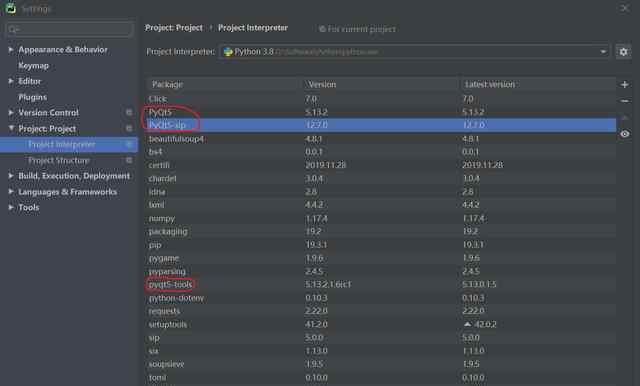Click the per-project icon beside Project Structure
The height and width of the screenshot is (386, 640).
pyautogui.click(x=129, y=160)
